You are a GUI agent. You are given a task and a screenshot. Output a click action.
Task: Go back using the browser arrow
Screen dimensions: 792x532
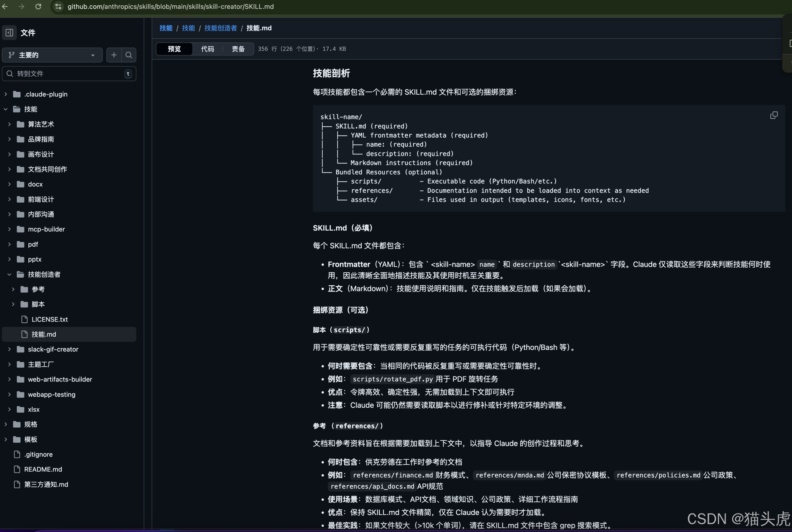click(x=5, y=6)
